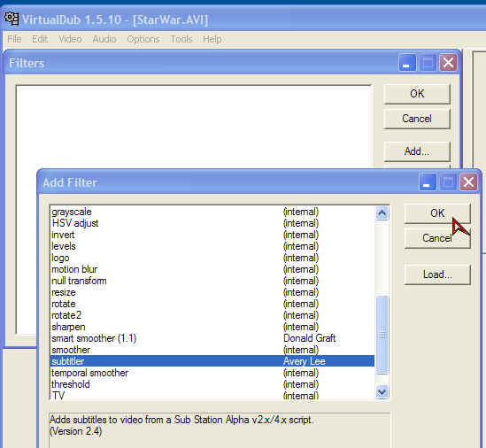
Task: Open the Video menu
Action: (x=70, y=39)
